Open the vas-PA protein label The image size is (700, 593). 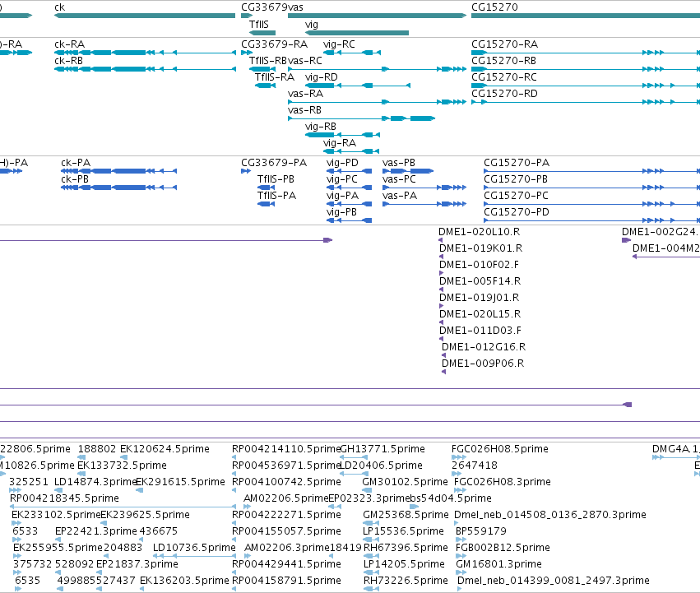(x=400, y=196)
